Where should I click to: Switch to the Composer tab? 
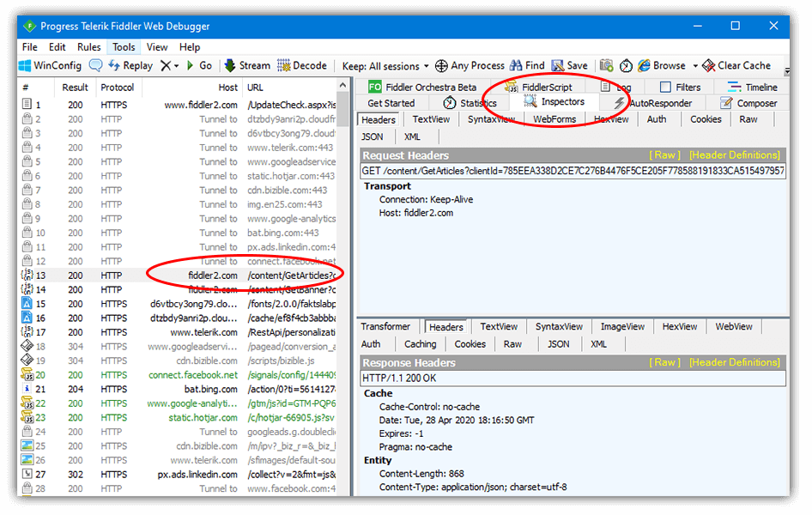coord(748,103)
